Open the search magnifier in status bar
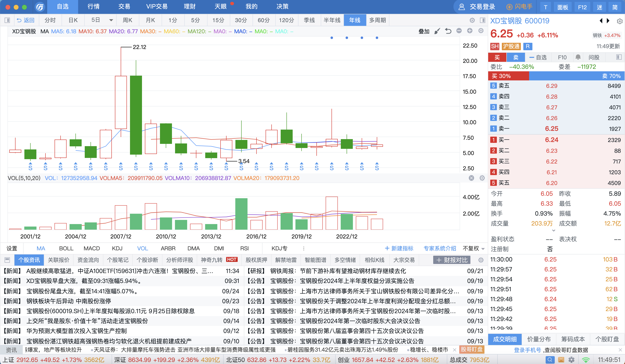The height and width of the screenshot is (364, 625). (550, 359)
